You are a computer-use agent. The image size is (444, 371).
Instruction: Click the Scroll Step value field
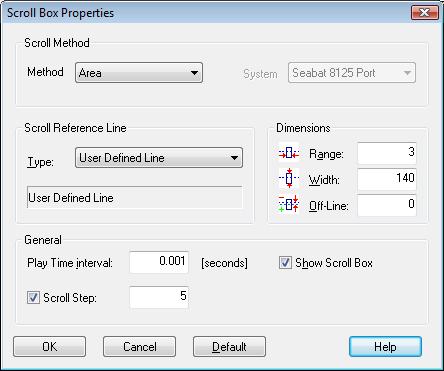(159, 297)
